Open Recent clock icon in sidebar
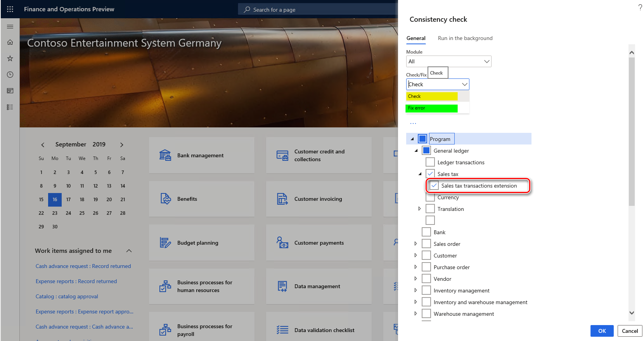The width and height of the screenshot is (644, 341). (x=10, y=75)
